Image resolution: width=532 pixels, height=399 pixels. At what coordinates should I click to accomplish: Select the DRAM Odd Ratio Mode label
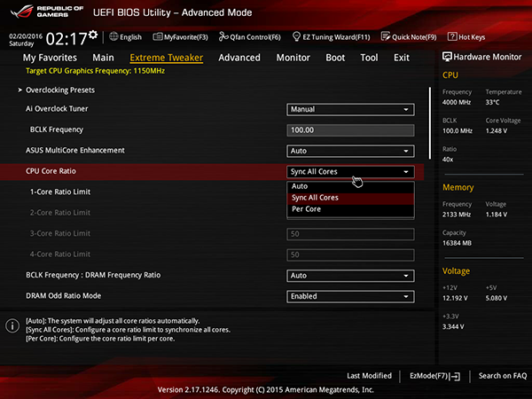click(64, 296)
